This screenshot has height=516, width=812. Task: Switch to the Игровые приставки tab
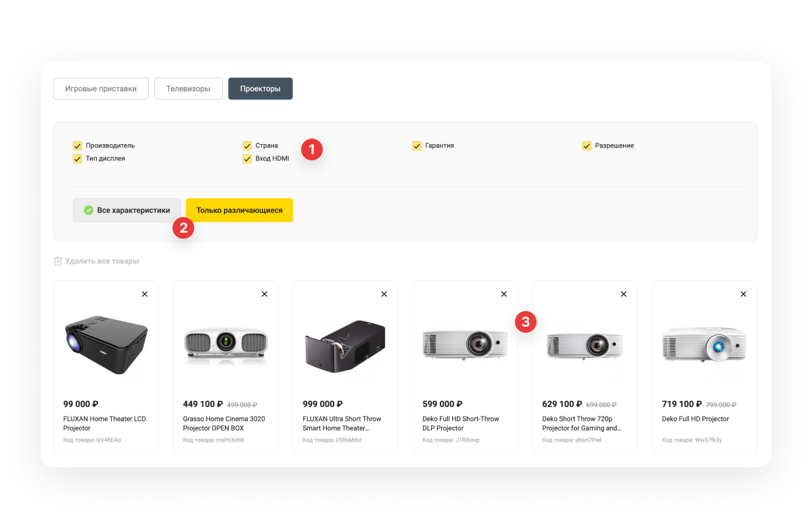click(101, 89)
